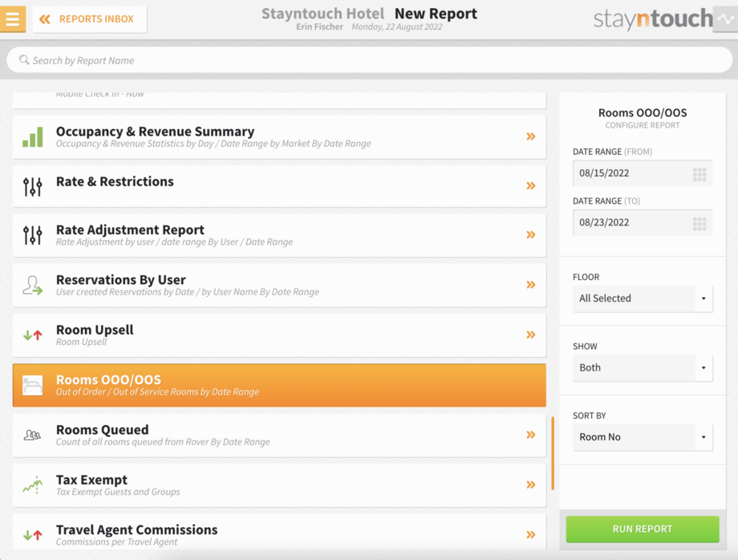Open the Show dropdown set to Both
This screenshot has height=560, width=738.
click(x=643, y=367)
